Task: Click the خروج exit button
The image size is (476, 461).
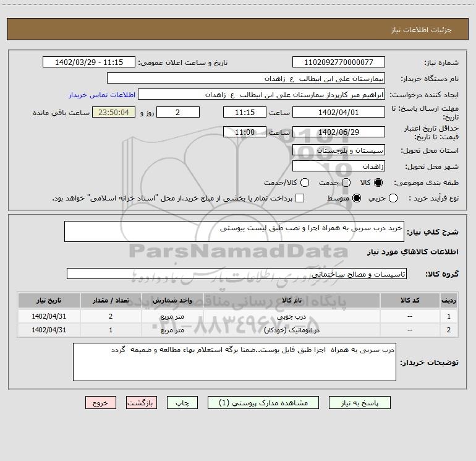Action: [x=101, y=403]
